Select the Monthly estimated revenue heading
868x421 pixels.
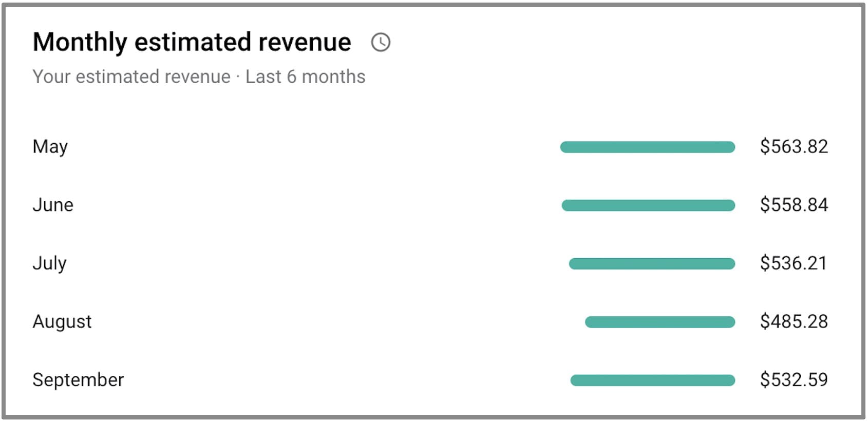coord(192,43)
